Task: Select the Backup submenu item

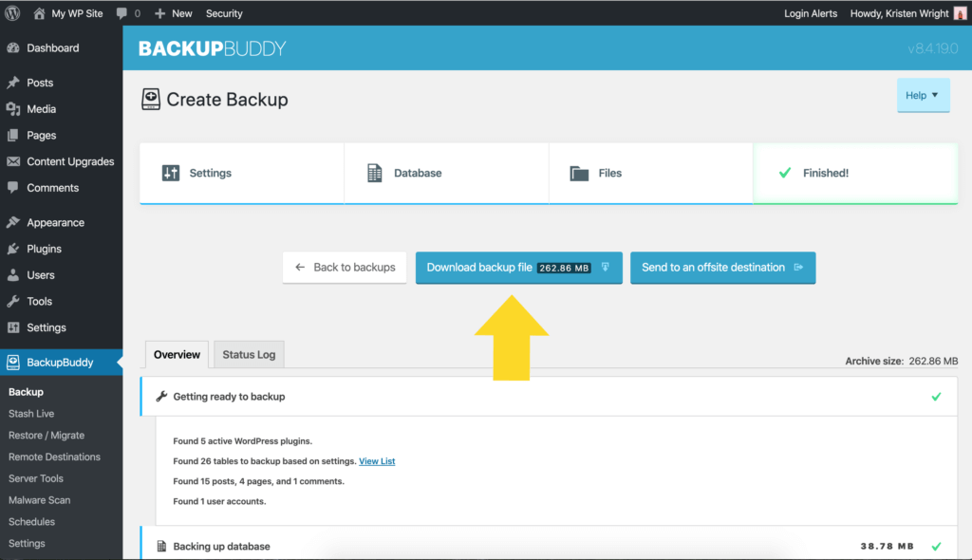Action: [26, 392]
